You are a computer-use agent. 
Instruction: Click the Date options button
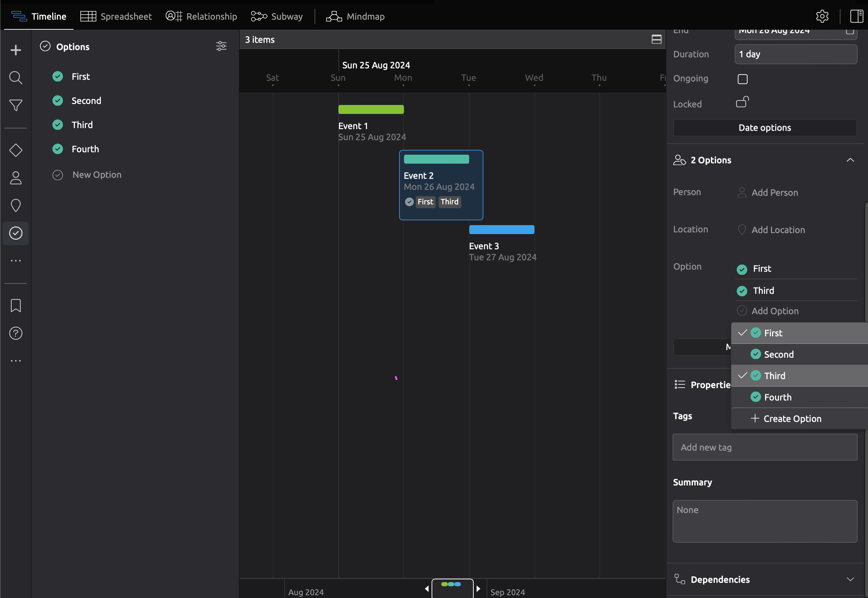764,127
